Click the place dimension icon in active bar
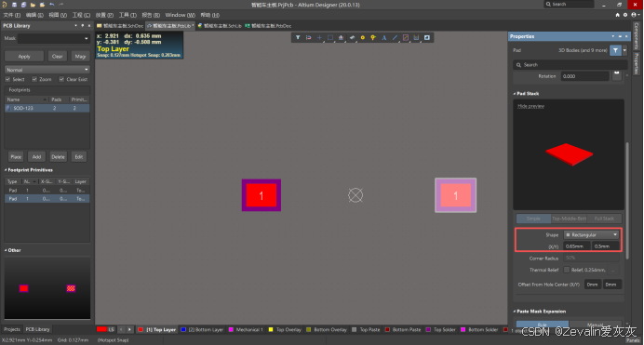 417,37
